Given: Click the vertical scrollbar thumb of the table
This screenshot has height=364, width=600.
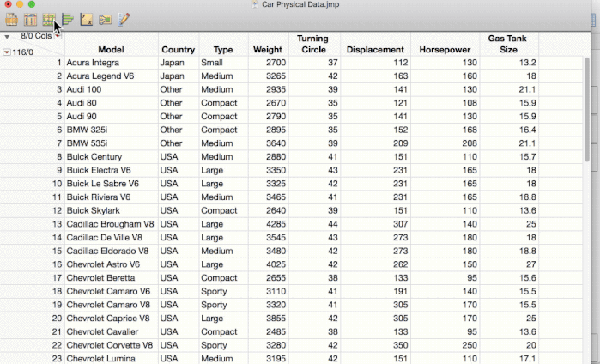Looking at the screenshot, I should click(587, 110).
